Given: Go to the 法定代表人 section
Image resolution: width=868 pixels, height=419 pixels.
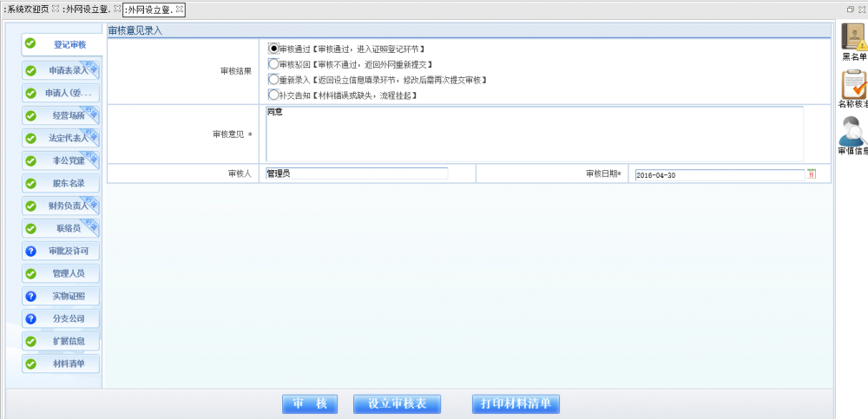Looking at the screenshot, I should (x=61, y=139).
